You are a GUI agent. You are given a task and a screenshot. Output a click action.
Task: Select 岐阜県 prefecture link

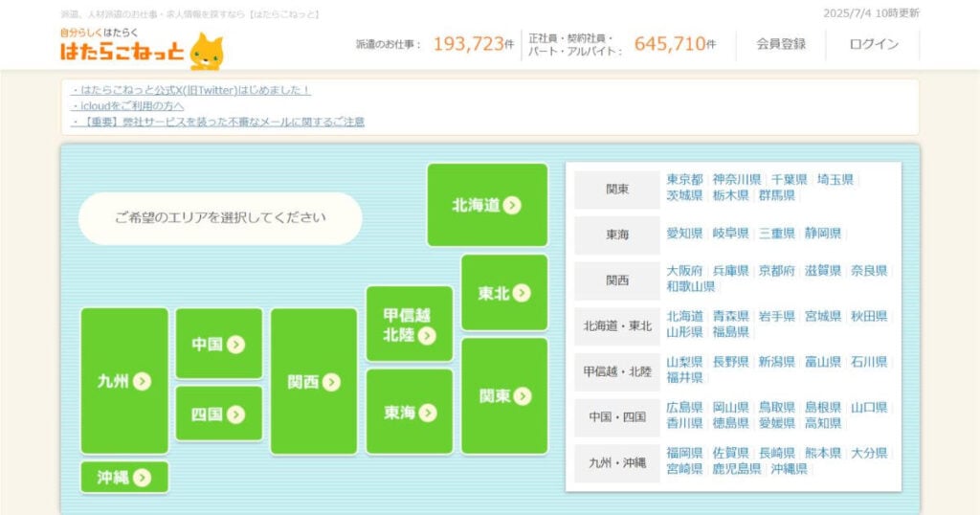pyautogui.click(x=730, y=234)
